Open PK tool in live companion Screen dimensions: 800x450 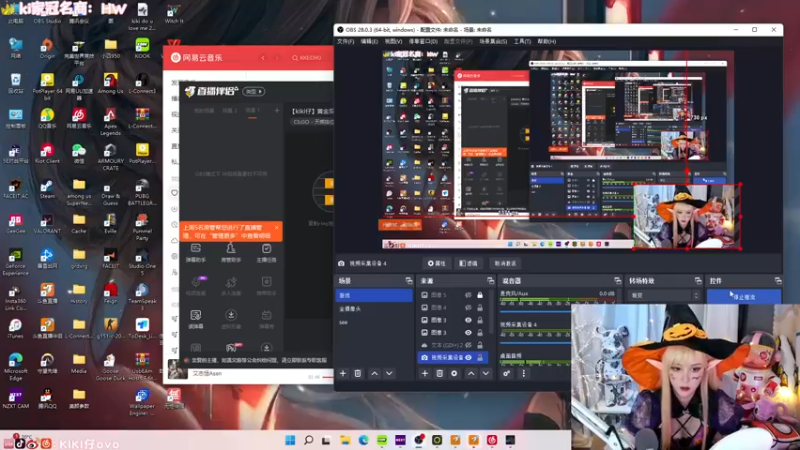[232, 348]
